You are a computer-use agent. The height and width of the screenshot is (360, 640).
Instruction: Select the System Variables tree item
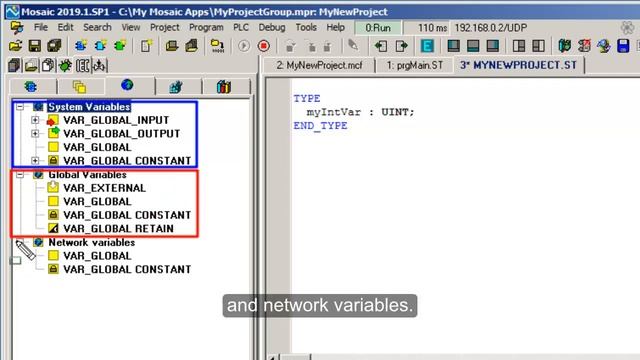(89, 107)
